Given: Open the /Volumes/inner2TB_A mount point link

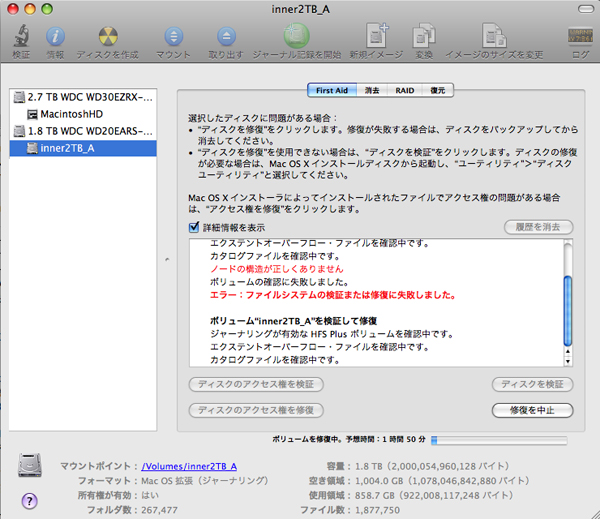Looking at the screenshot, I should (189, 466).
